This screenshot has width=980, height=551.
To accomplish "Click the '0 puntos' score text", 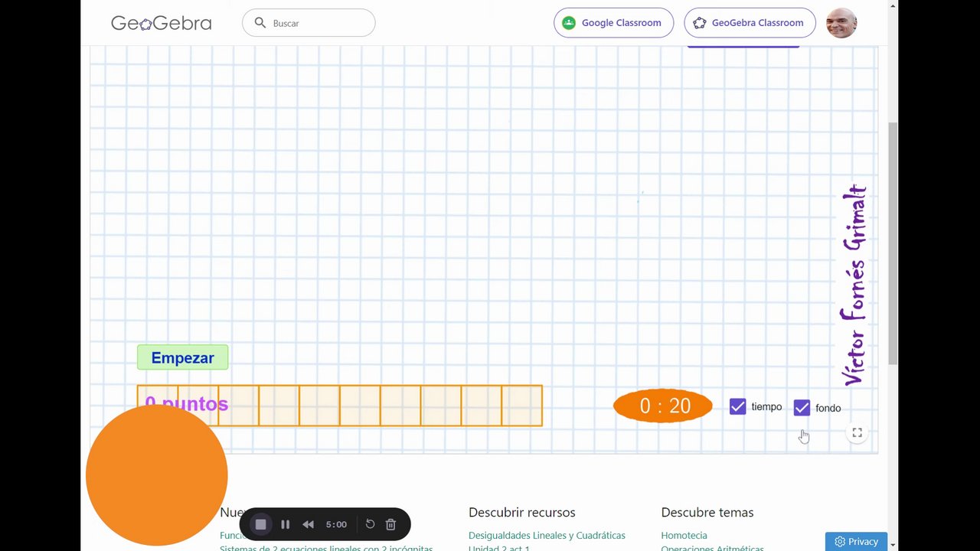I will click(186, 403).
